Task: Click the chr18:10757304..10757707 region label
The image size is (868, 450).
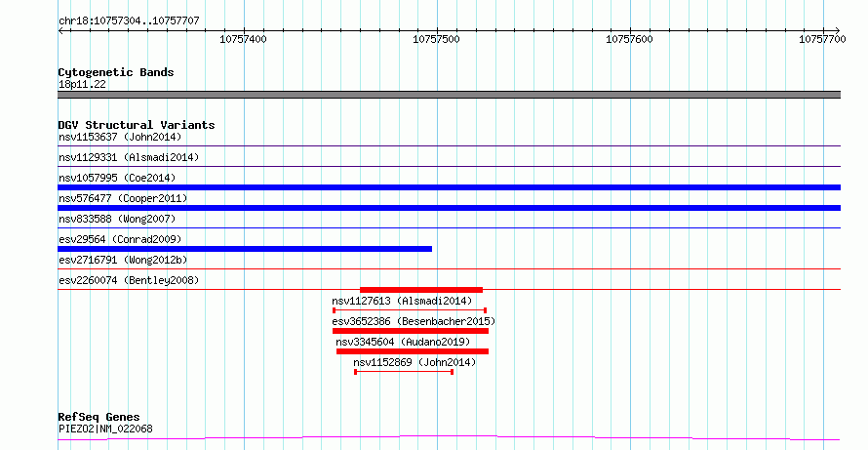Action: [129, 20]
